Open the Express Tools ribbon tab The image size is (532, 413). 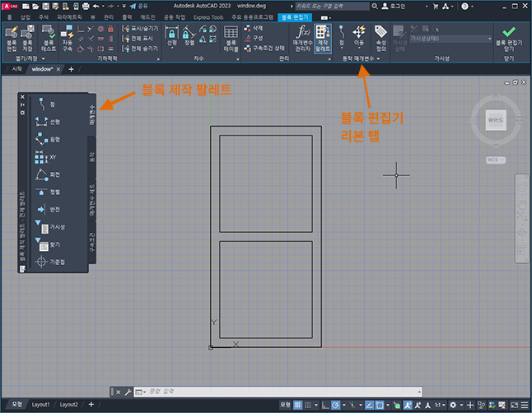(x=208, y=17)
